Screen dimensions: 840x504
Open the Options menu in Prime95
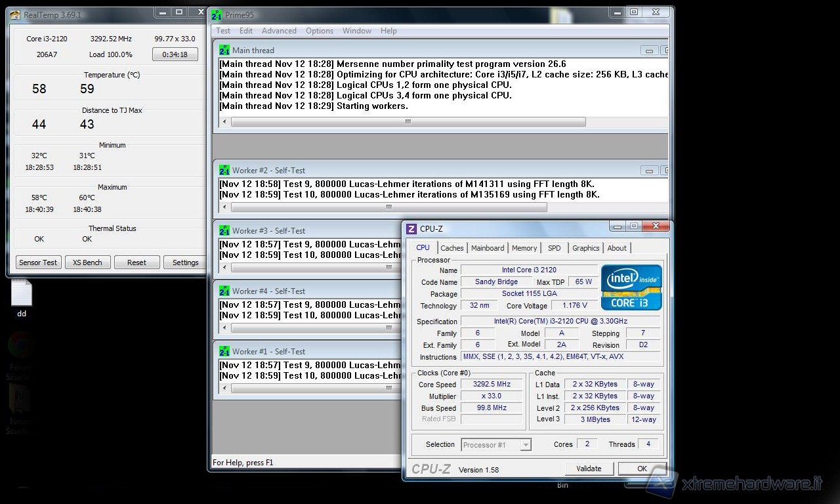click(x=320, y=31)
